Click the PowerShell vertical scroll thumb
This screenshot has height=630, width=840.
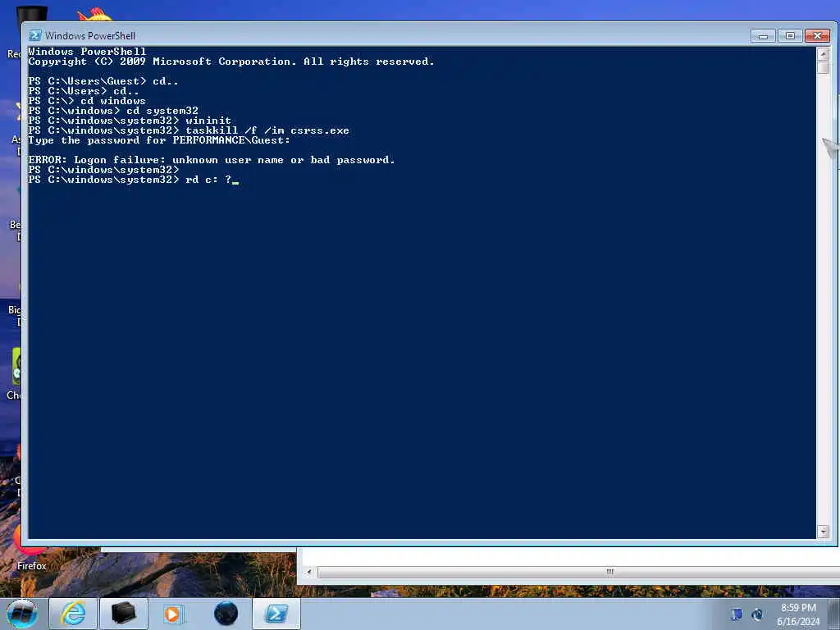[x=824, y=68]
